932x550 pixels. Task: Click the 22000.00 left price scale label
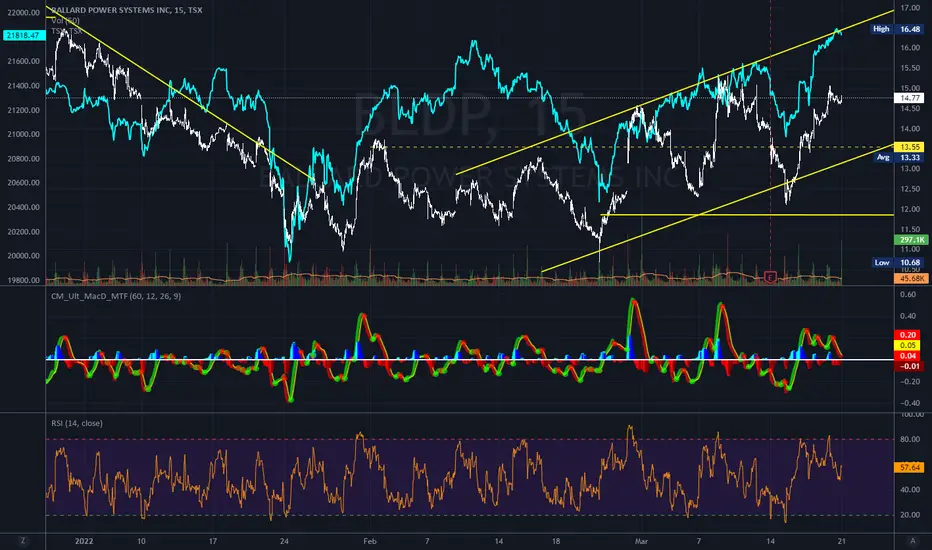pyautogui.click(x=24, y=13)
